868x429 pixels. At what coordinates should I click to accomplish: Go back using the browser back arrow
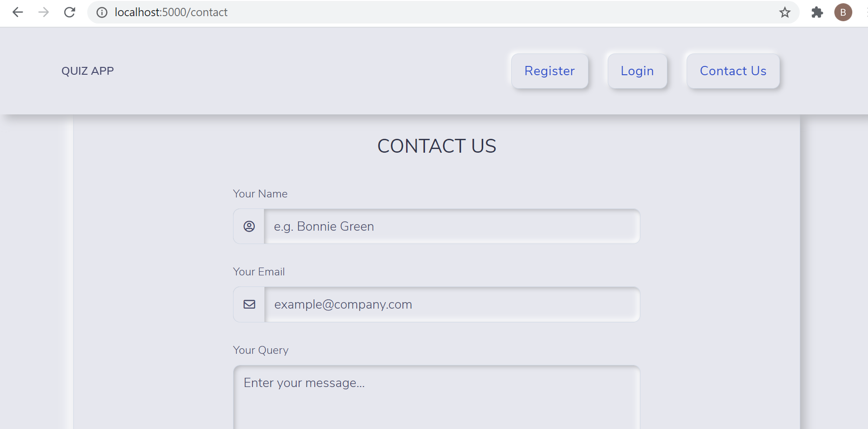[x=18, y=12]
